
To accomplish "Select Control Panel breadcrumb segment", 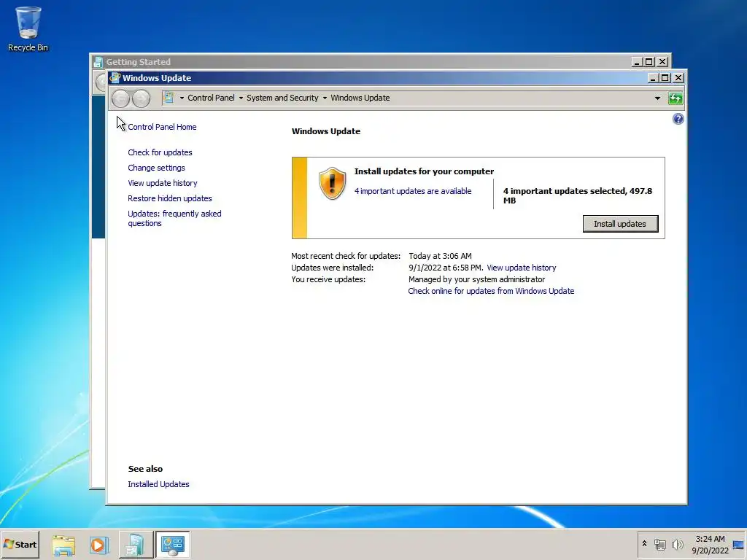I will [211, 98].
